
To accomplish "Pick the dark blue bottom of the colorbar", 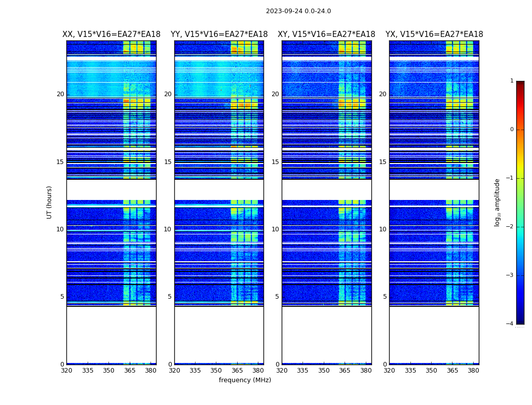I will click(x=520, y=321).
